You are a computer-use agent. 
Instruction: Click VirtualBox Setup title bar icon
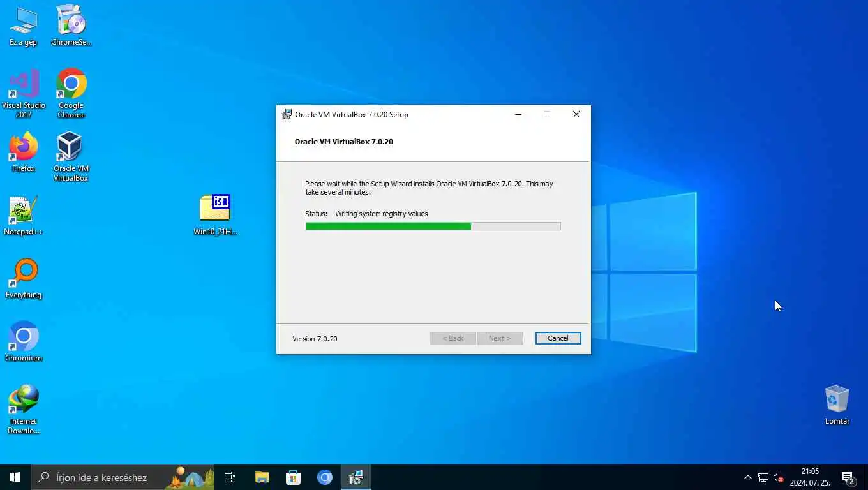click(x=287, y=115)
